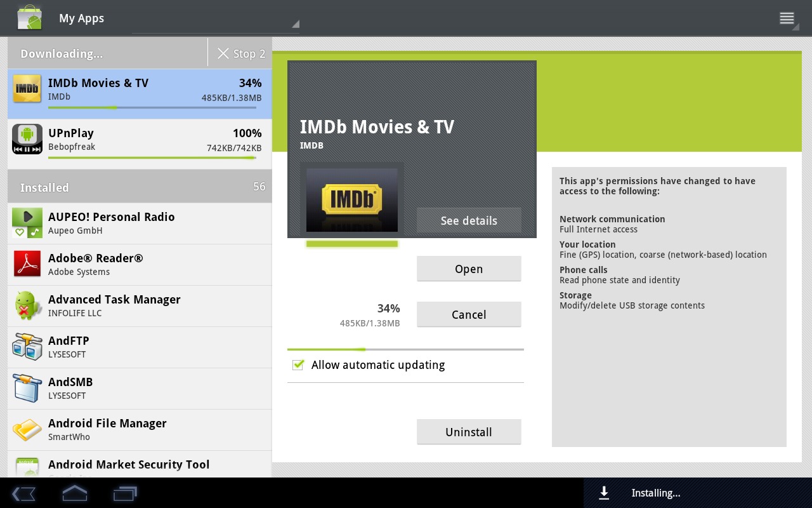Viewport: 812px width, 508px height.
Task: Select "AndSMB" in installed list
Action: coord(70,382)
